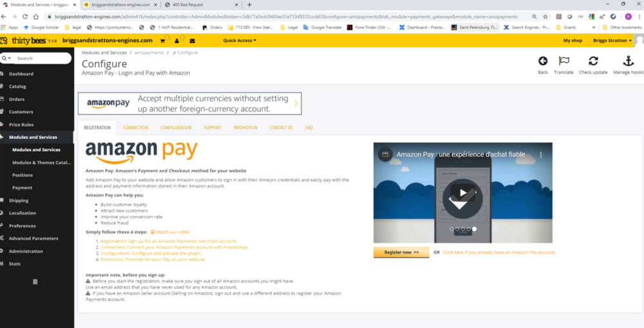
Task: Bookmark this page with star icon
Action: 545,17
